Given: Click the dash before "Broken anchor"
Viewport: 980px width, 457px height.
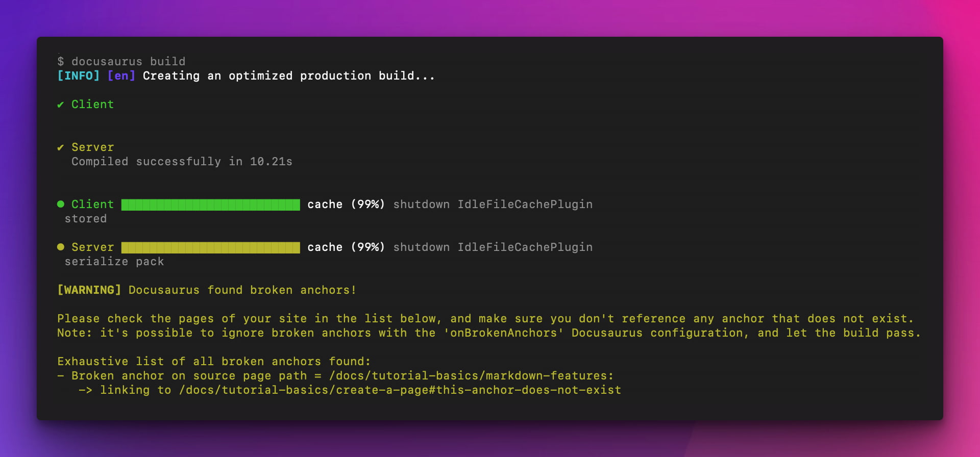Looking at the screenshot, I should (x=61, y=376).
